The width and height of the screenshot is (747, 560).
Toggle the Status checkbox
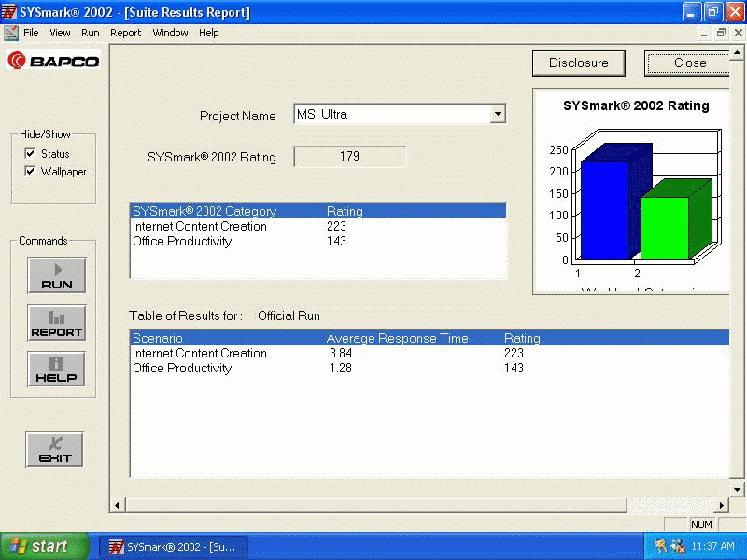(31, 153)
